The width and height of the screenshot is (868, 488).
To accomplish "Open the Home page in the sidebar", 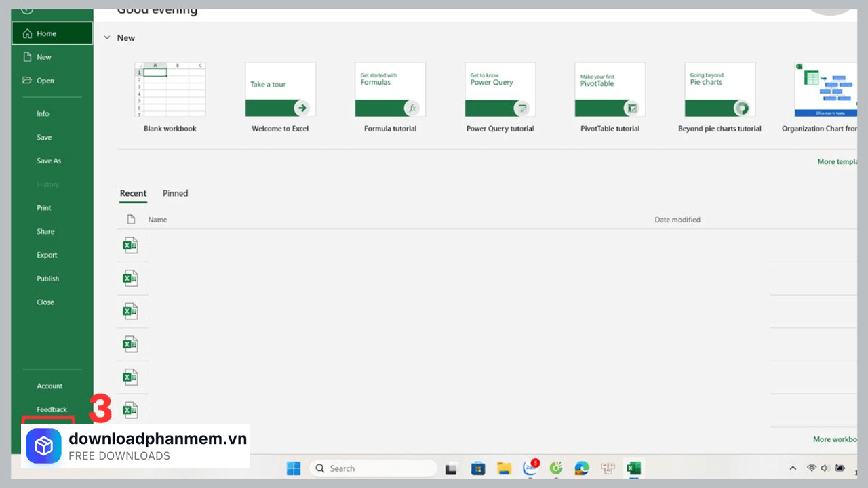I will pyautogui.click(x=52, y=33).
